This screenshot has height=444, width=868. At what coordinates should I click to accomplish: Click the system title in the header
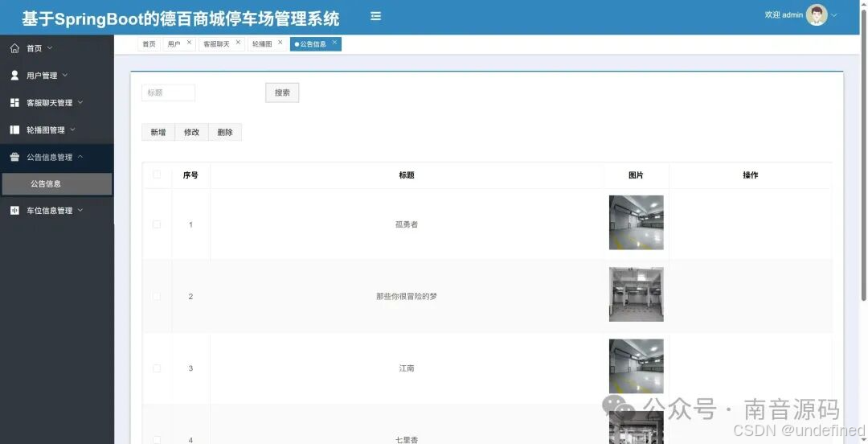(181, 18)
